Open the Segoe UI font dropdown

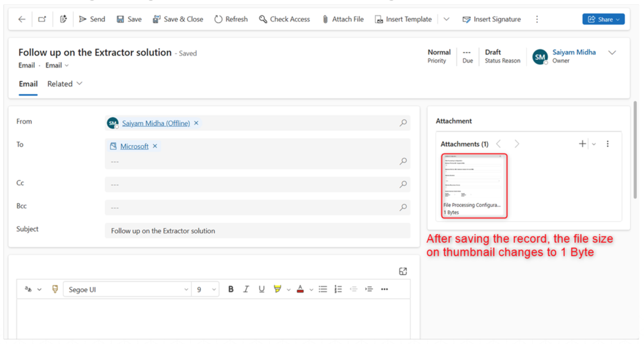pos(128,289)
